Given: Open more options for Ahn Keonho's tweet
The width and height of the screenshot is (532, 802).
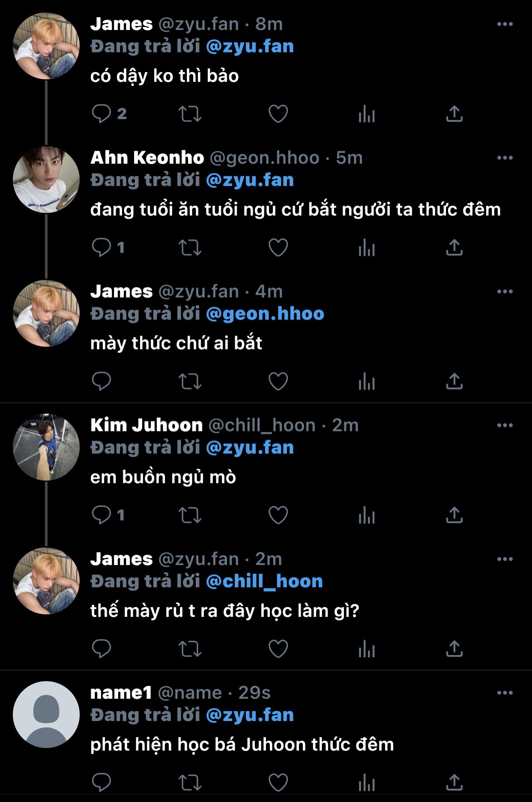Looking at the screenshot, I should [x=505, y=158].
